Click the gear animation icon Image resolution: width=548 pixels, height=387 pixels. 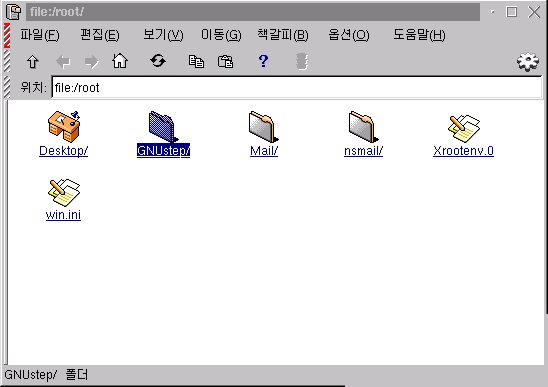point(528,62)
